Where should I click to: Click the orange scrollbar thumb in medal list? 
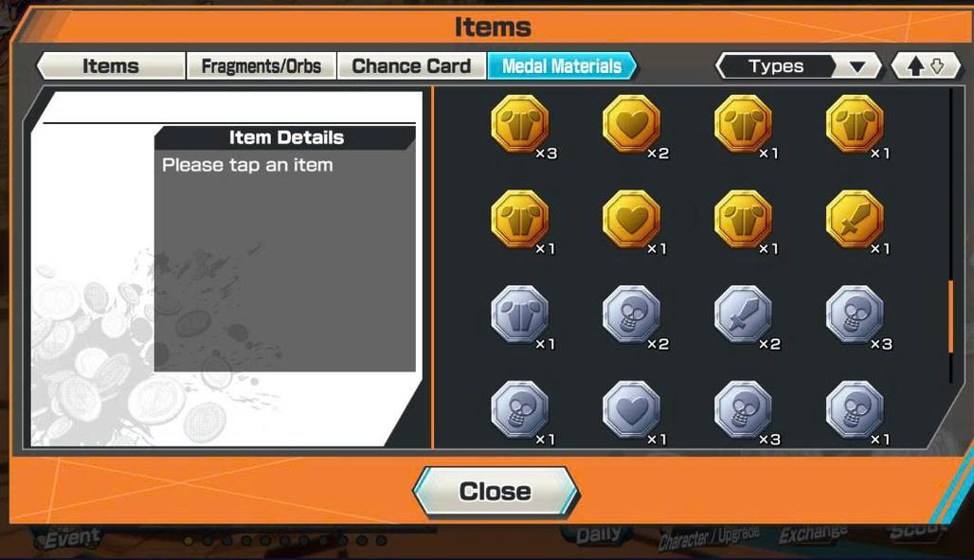(x=950, y=317)
